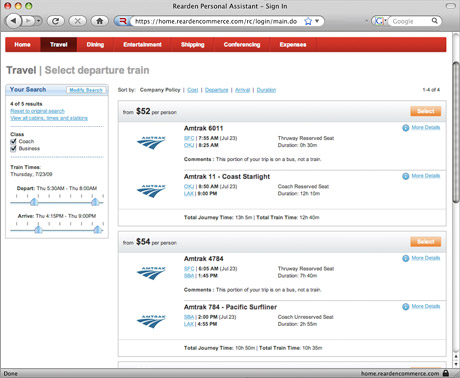
Task: Open the Travel tab
Action: pyautogui.click(x=59, y=45)
